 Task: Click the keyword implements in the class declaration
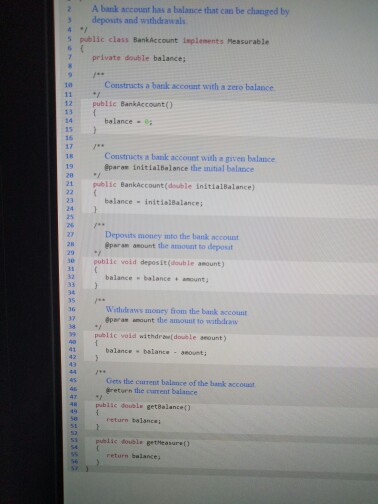(x=203, y=41)
